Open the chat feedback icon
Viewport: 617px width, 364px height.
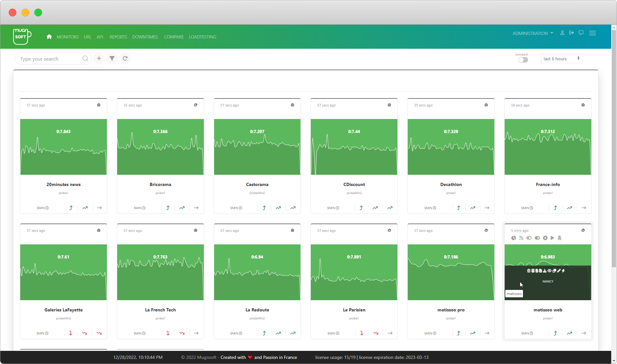tap(581, 33)
